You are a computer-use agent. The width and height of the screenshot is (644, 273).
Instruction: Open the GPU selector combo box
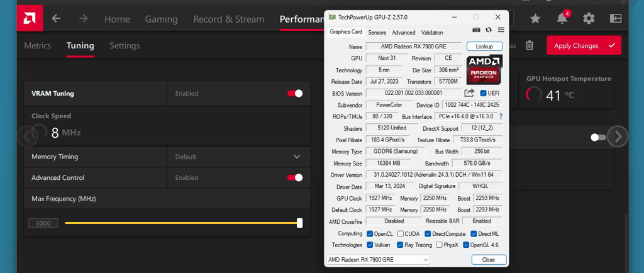pos(378,259)
